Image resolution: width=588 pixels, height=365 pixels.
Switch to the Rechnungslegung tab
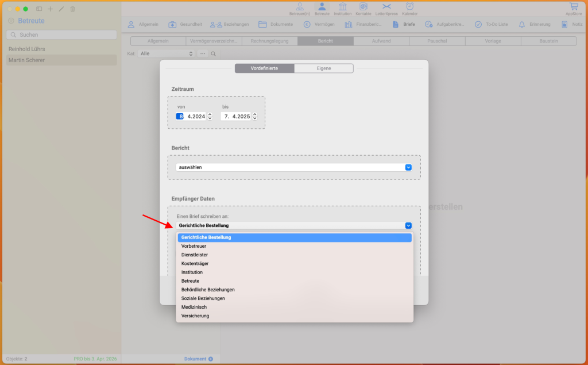pyautogui.click(x=269, y=41)
